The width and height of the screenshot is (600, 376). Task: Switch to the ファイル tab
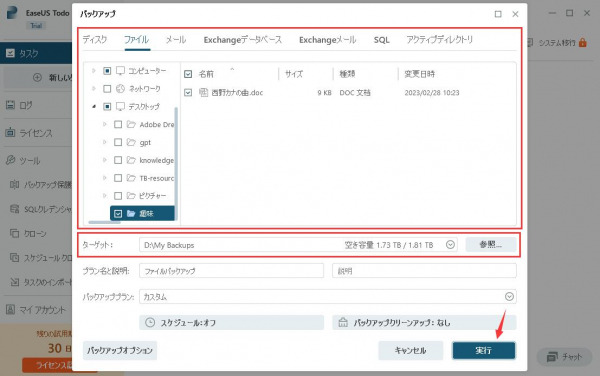137,39
